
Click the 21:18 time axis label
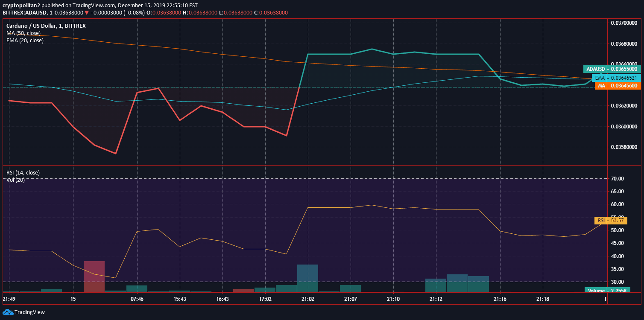point(542,299)
